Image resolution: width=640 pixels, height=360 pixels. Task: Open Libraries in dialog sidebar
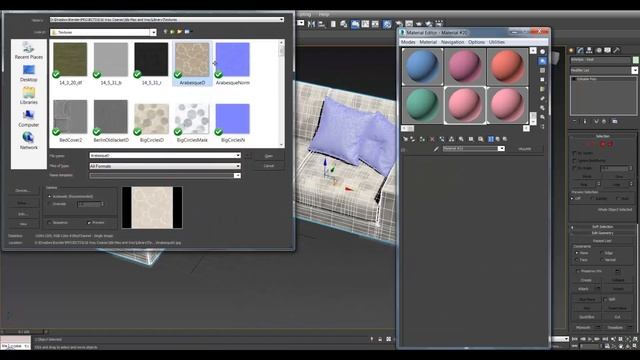point(29,96)
